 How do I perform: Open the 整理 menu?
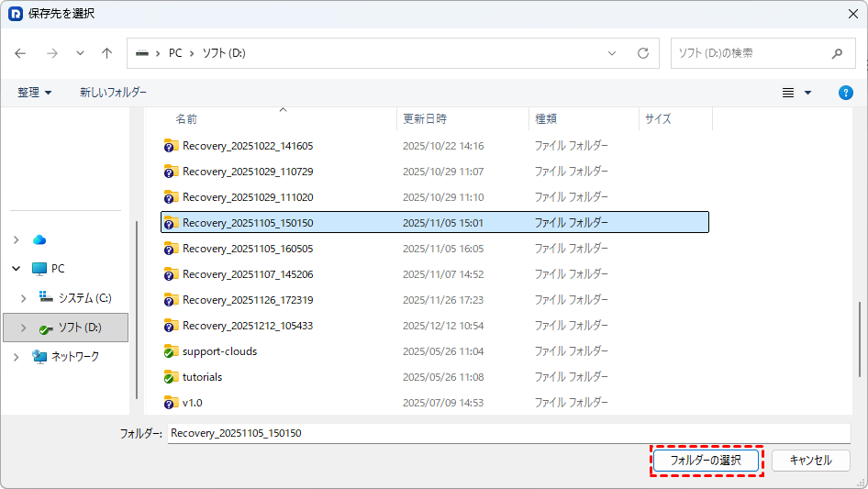pyautogui.click(x=35, y=93)
